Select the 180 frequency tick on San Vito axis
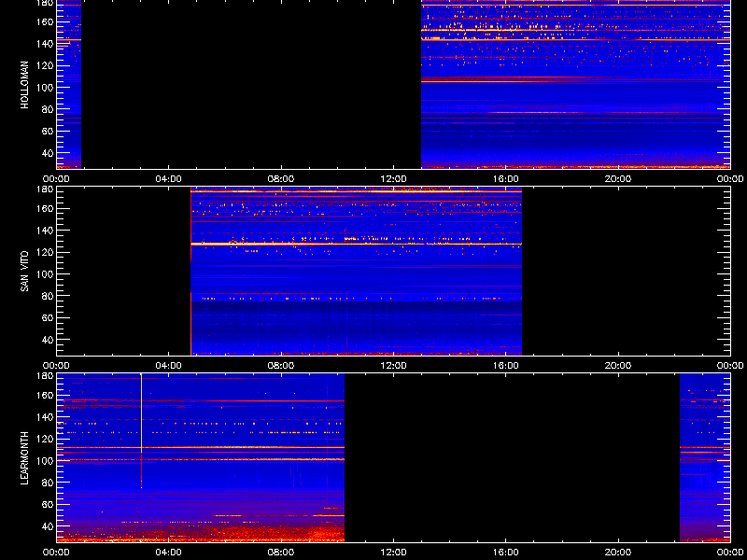 click(45, 189)
